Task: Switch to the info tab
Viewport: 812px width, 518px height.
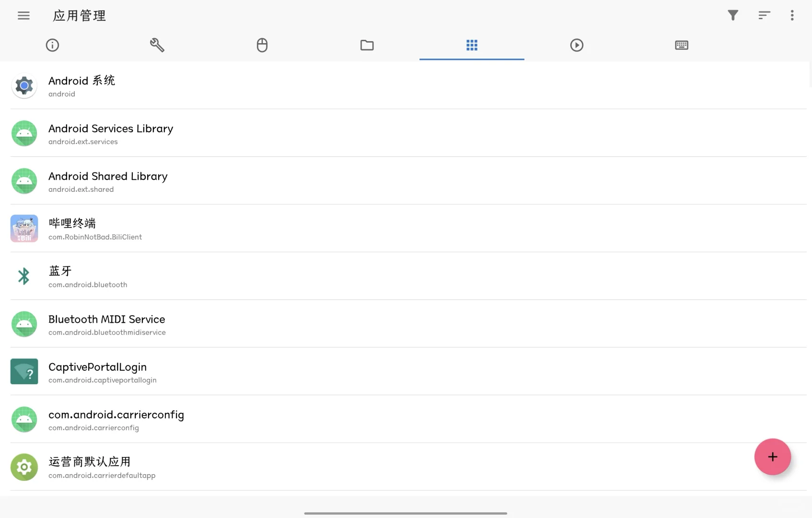Action: [x=52, y=45]
